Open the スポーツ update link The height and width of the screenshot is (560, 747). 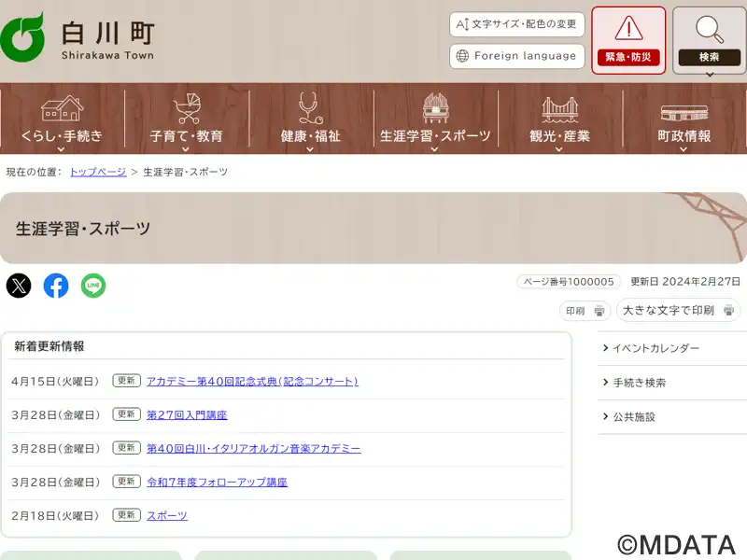[x=167, y=516]
